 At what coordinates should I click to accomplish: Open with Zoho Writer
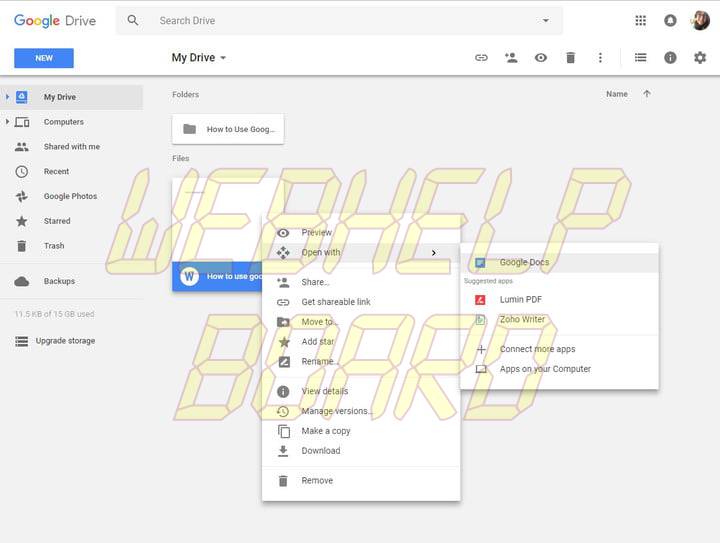point(559,319)
